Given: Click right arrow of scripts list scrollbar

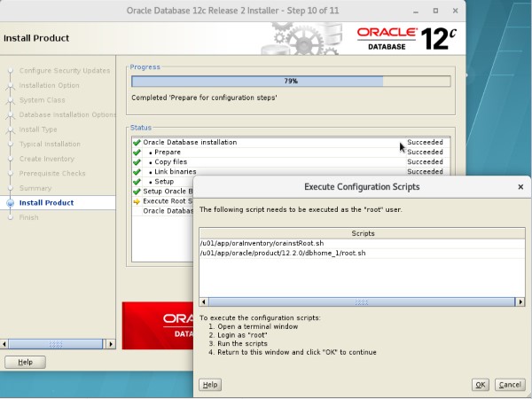Looking at the screenshot, I should 520,301.
